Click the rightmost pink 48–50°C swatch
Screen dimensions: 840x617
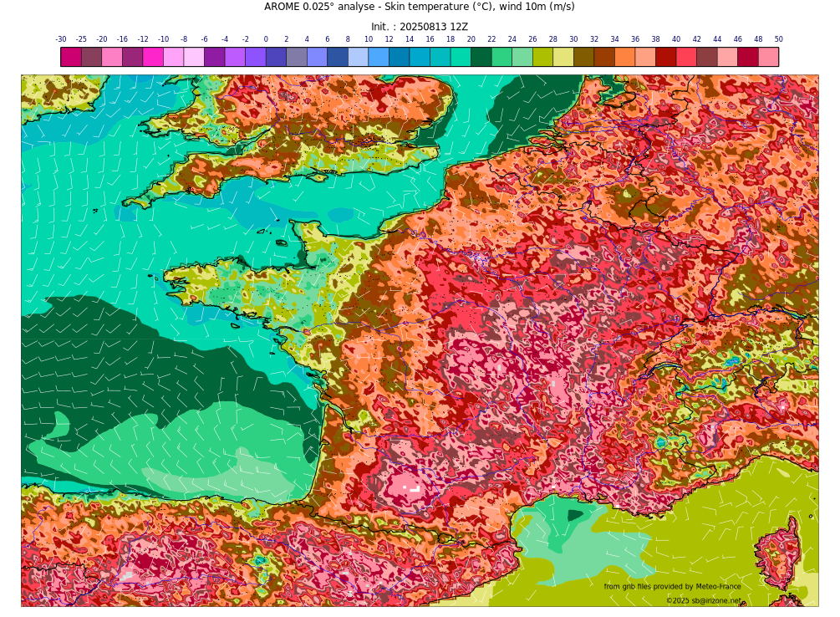pos(768,57)
